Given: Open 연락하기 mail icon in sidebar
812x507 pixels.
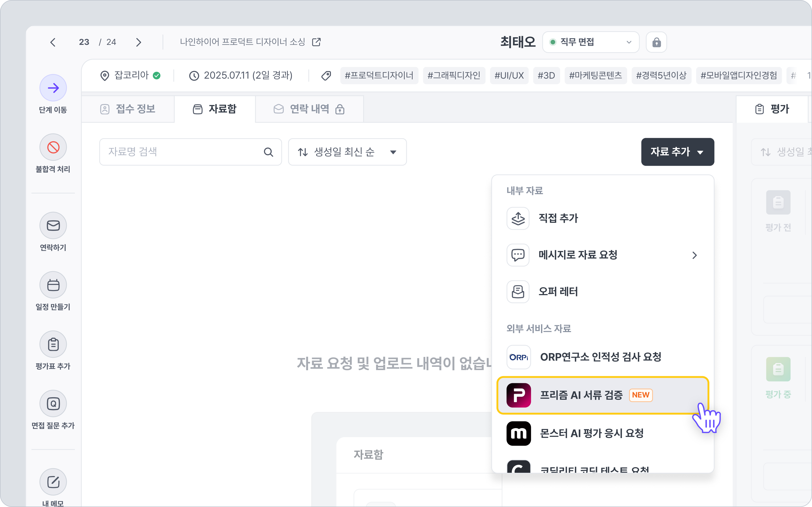Looking at the screenshot, I should click(x=53, y=225).
